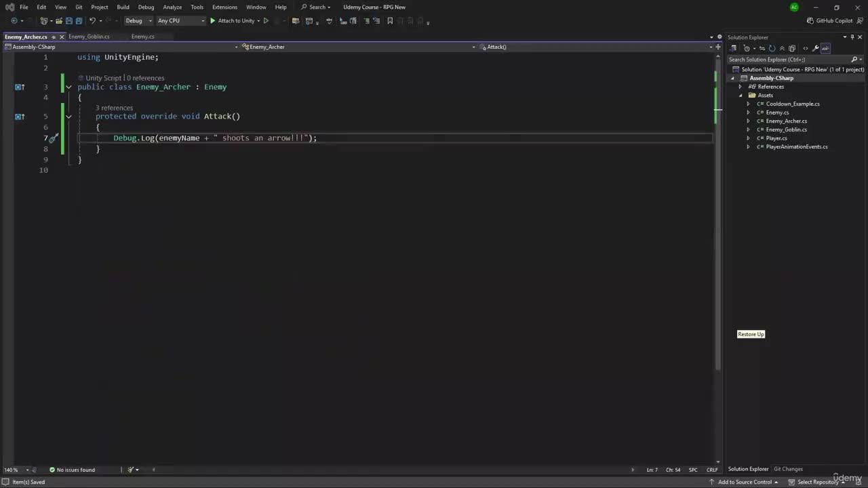Switch to the Enemy_Goblin.cs tab
This screenshot has height=488, width=868.
89,37
